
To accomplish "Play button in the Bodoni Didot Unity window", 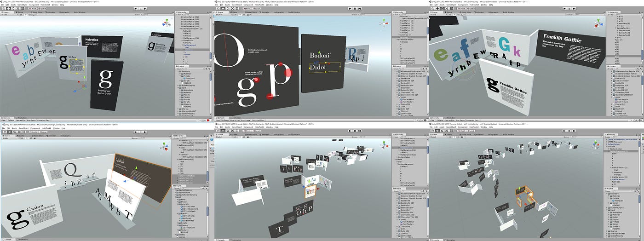I will pos(350,9).
